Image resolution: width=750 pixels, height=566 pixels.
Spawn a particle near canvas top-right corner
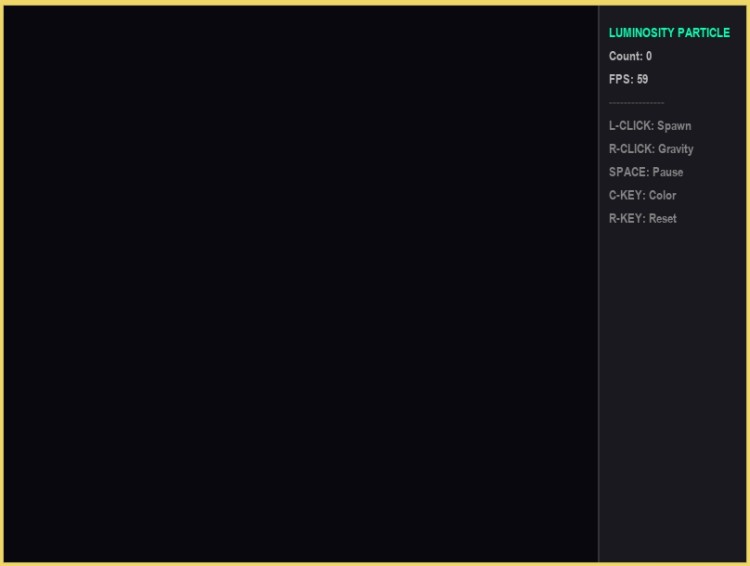(578, 25)
